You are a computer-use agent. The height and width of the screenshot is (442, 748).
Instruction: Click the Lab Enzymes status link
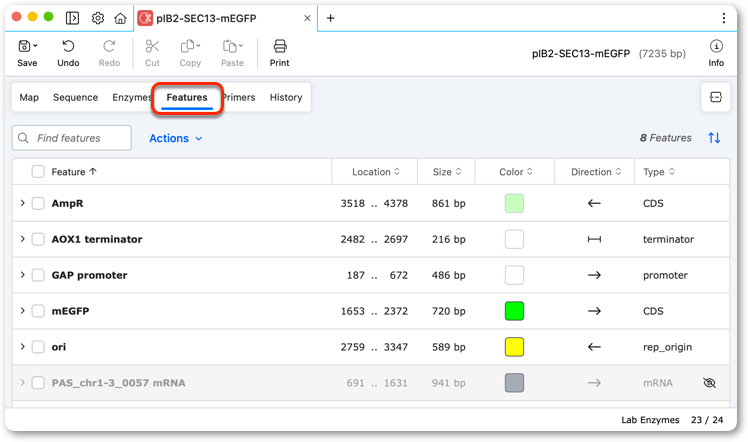coord(650,420)
